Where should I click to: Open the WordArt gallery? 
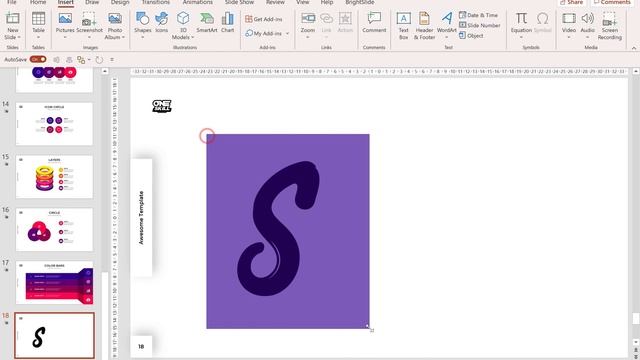[x=447, y=19]
